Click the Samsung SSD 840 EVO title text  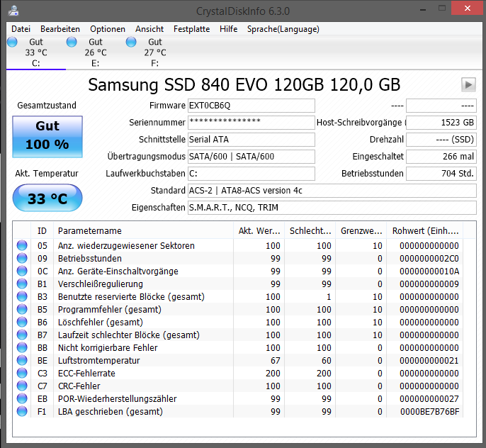(x=244, y=84)
